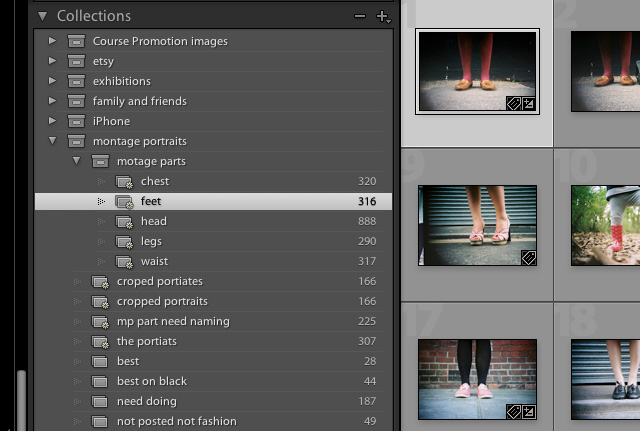Image resolution: width=640 pixels, height=431 pixels.
Task: Click the minus button in Collections header
Action: [360, 16]
